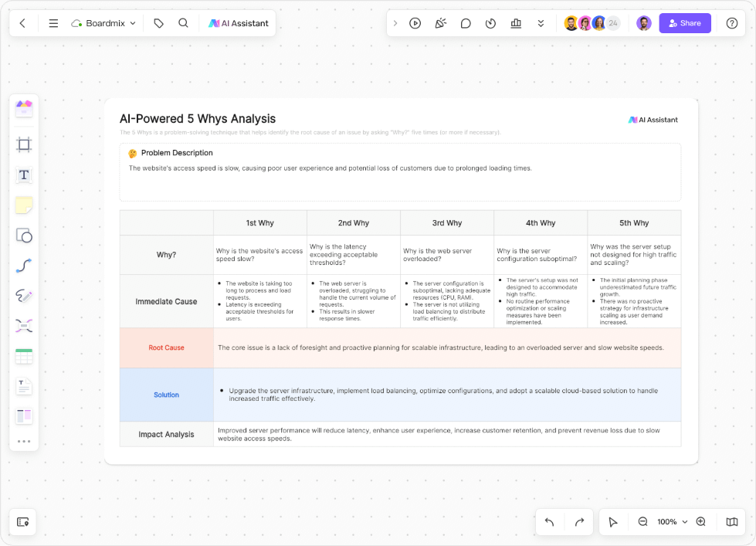
Task: Click the AI Assistant label on the card
Action: tap(653, 120)
